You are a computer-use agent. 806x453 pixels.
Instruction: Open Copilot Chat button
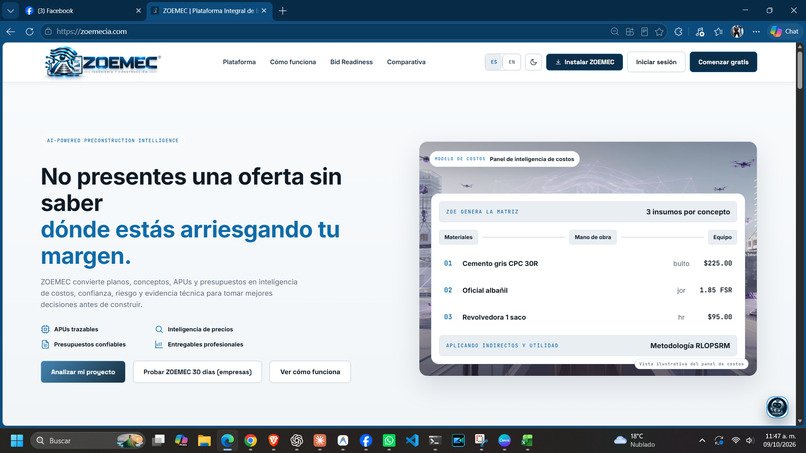784,31
